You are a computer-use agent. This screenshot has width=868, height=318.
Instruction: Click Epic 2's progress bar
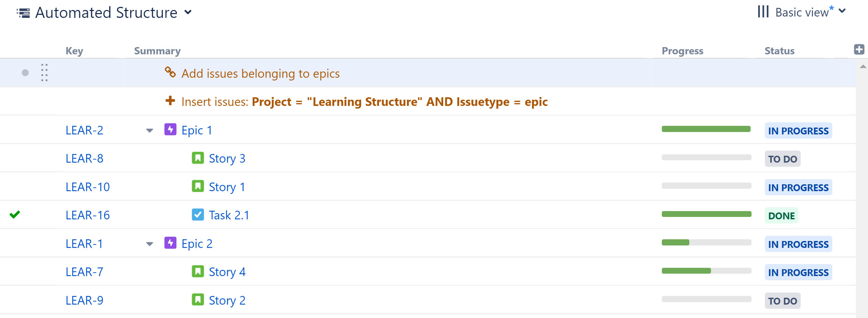[x=706, y=242]
